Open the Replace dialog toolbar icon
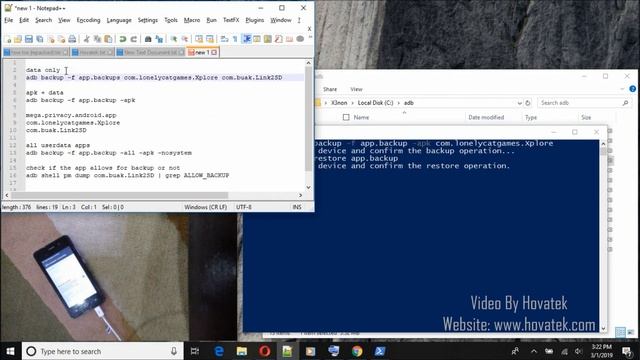Screen dimensions: 640x360 click(x=159, y=39)
